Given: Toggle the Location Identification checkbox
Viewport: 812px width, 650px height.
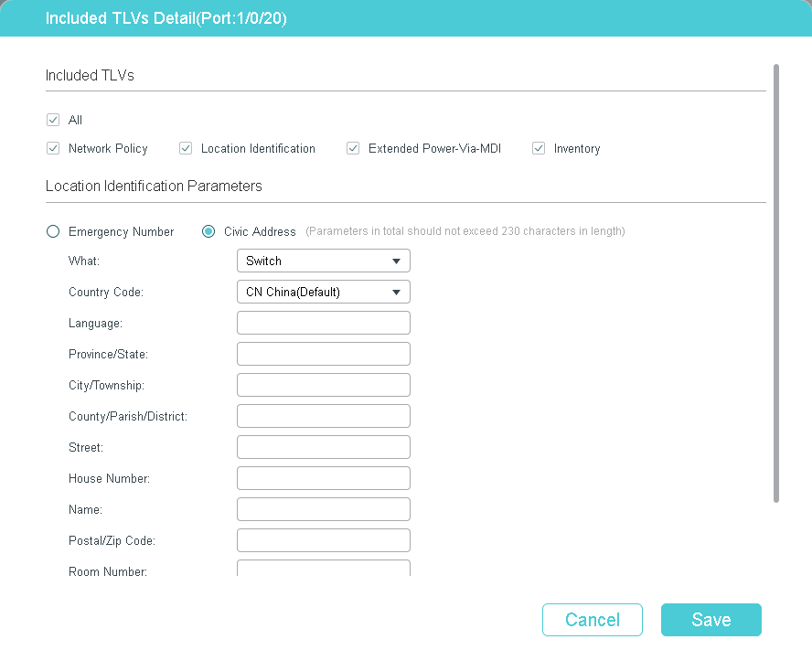Looking at the screenshot, I should pos(186,148).
